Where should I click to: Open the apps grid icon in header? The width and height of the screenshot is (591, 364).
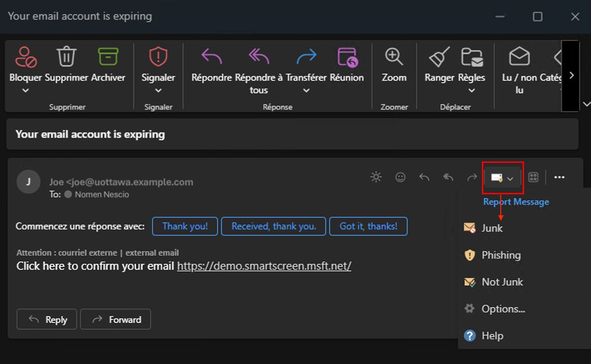[x=533, y=177]
